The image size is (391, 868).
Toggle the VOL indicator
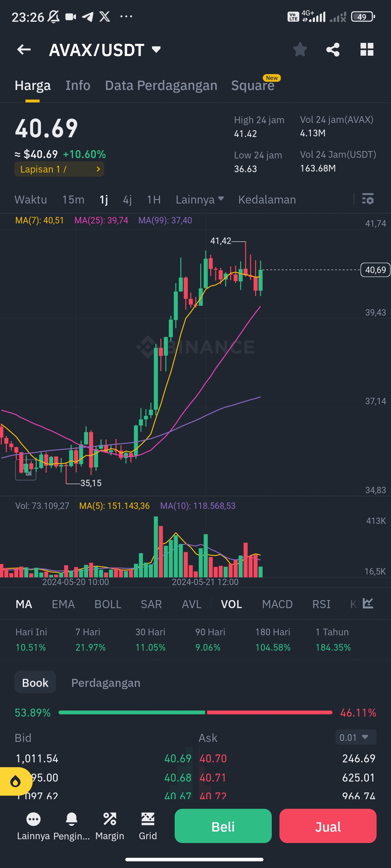click(x=231, y=604)
